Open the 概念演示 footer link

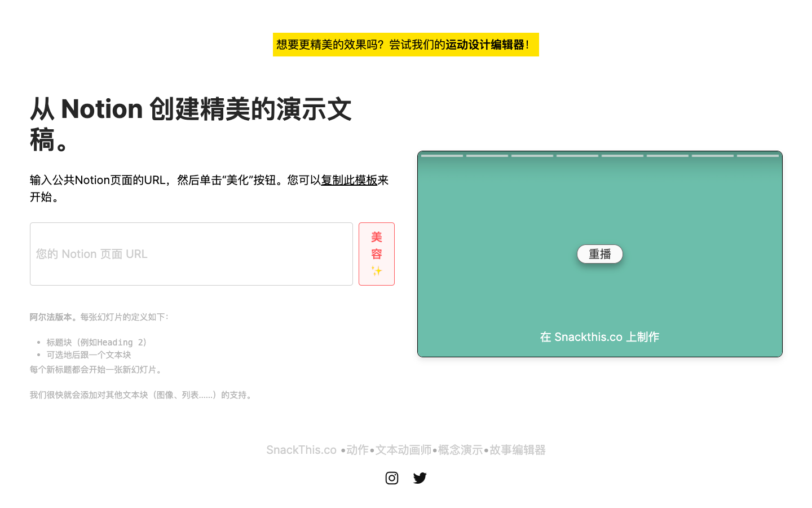pyautogui.click(x=461, y=450)
